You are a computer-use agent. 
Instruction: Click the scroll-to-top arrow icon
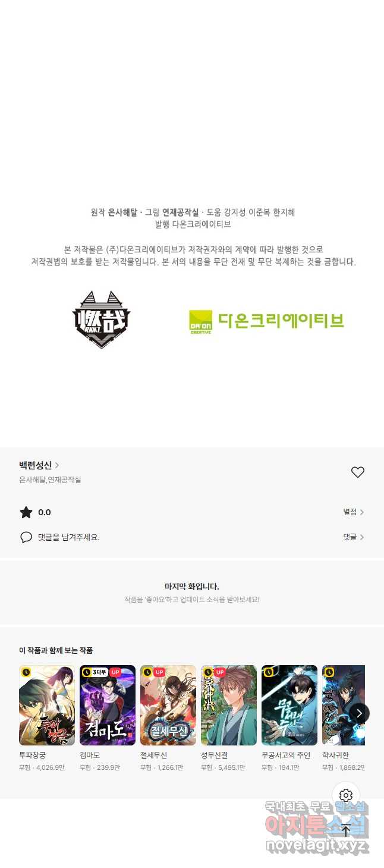pos(346,831)
